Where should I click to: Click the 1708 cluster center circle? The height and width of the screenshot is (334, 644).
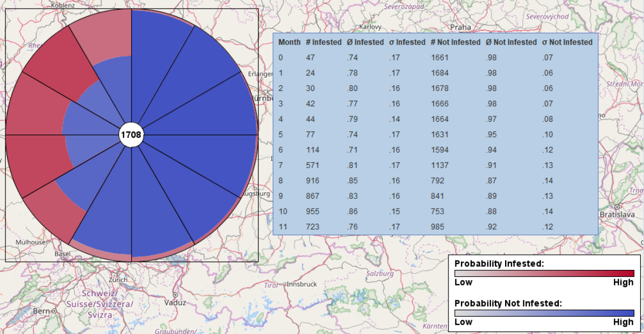pyautogui.click(x=131, y=135)
